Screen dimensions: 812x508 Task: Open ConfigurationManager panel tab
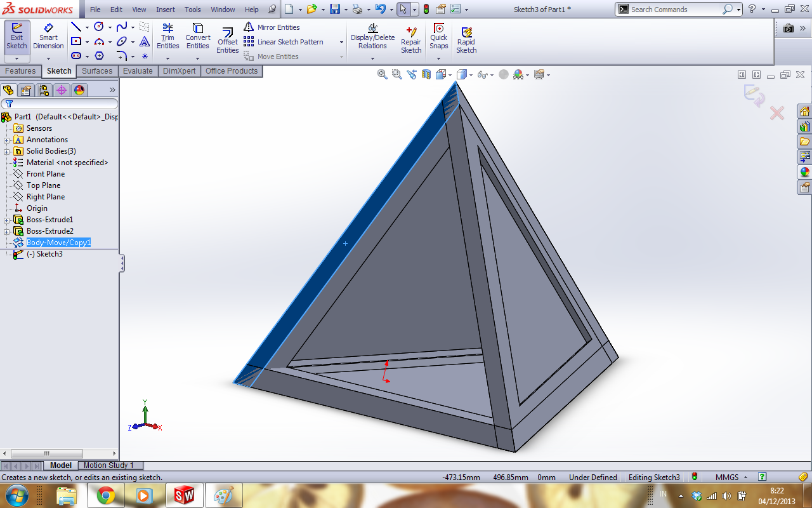(x=44, y=90)
